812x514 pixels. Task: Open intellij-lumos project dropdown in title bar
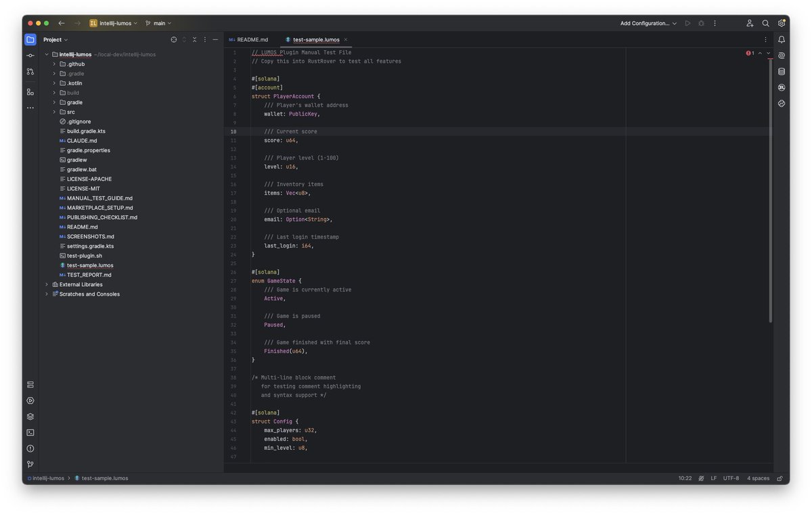pos(113,23)
